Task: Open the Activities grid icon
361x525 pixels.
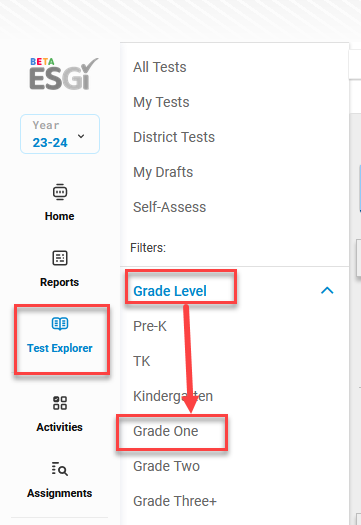Action: pos(60,403)
